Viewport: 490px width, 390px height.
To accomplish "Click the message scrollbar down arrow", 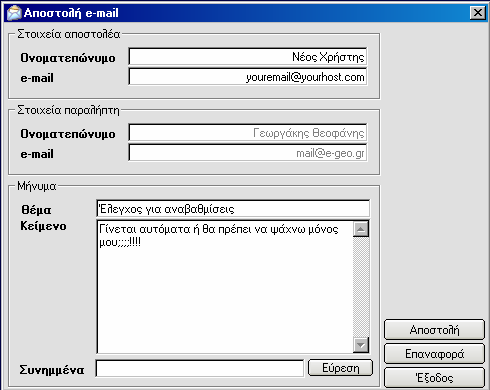I will point(361,345).
